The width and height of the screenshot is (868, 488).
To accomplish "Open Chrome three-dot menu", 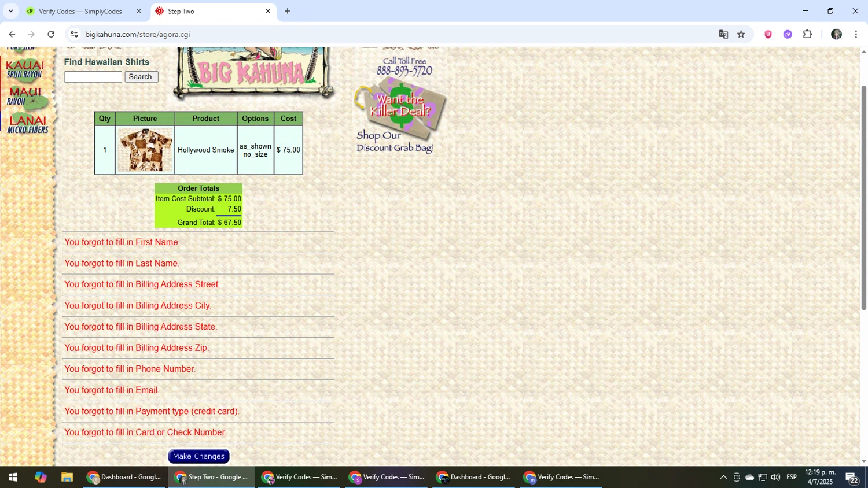I will click(856, 34).
